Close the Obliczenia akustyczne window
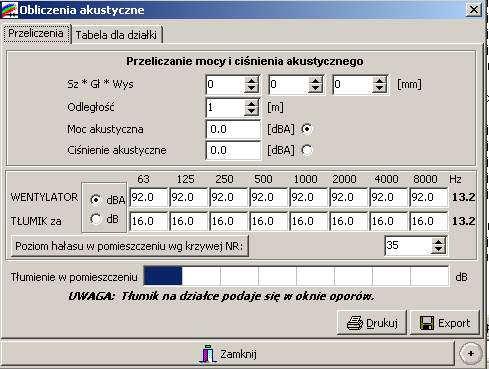The height and width of the screenshot is (369, 489). pyautogui.click(x=474, y=9)
